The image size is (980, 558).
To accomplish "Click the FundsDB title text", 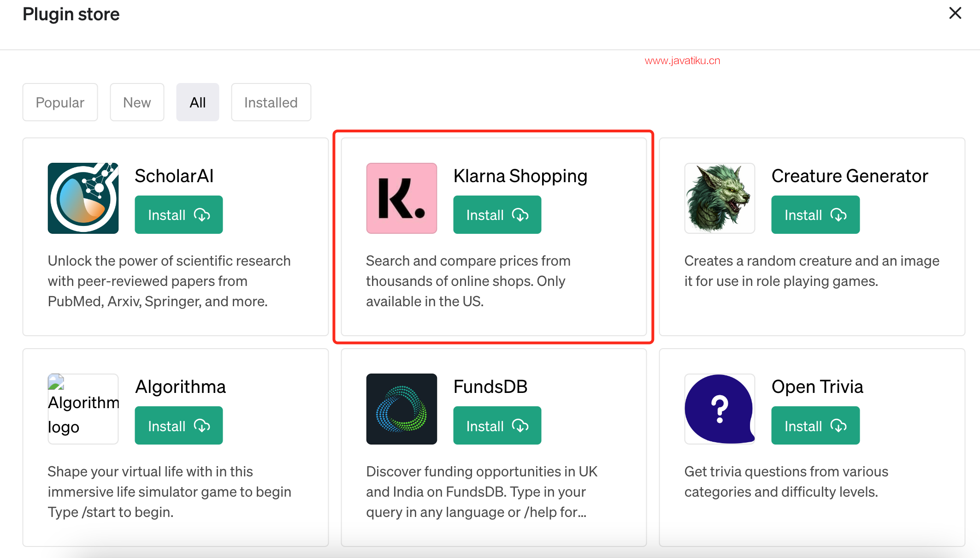I will click(x=490, y=387).
